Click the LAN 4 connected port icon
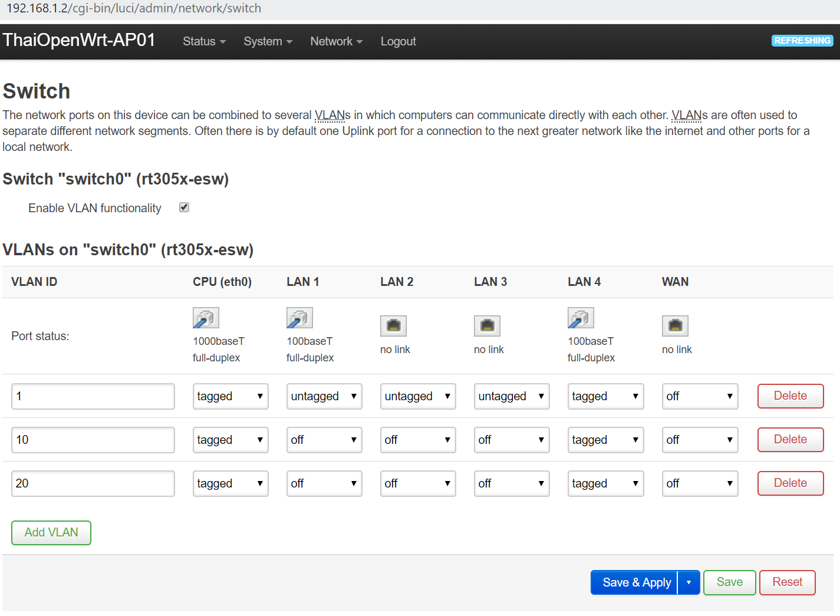 (x=581, y=318)
